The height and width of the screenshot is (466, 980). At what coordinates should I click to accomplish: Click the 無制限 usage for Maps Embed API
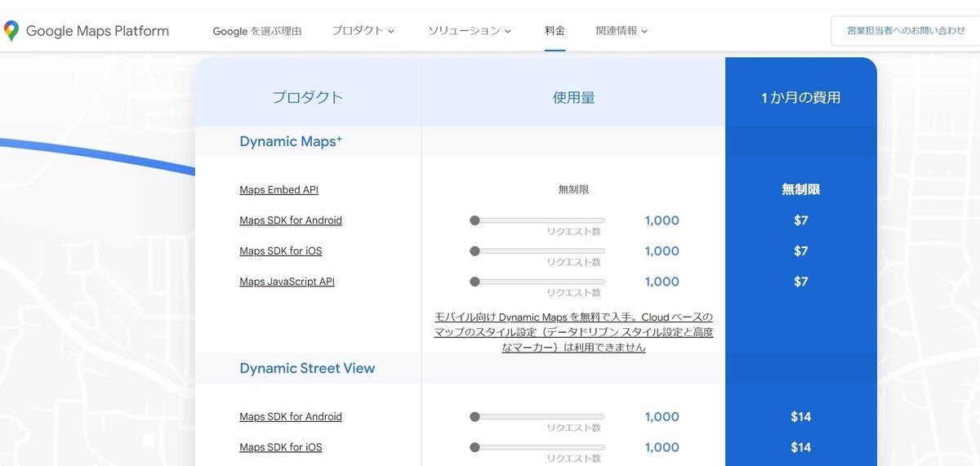573,189
